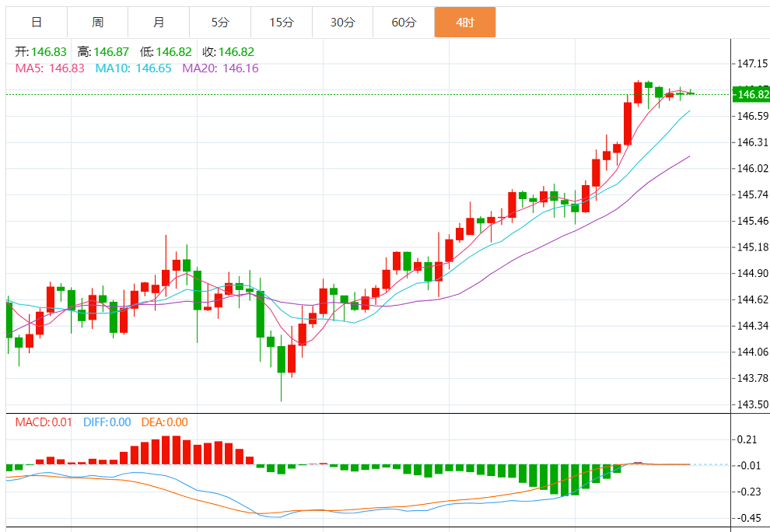Click the -0.01 MACD axis label
The width and height of the screenshot is (770, 532).
point(749,465)
